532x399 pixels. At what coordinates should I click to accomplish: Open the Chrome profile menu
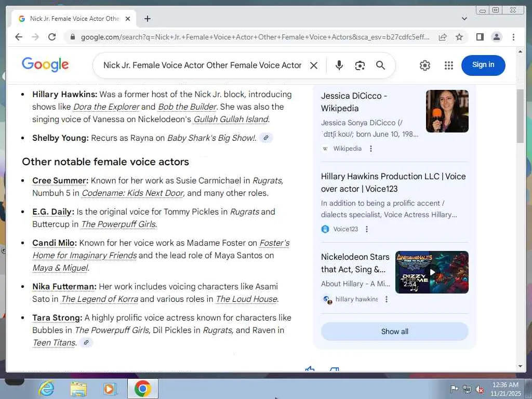coord(496,37)
